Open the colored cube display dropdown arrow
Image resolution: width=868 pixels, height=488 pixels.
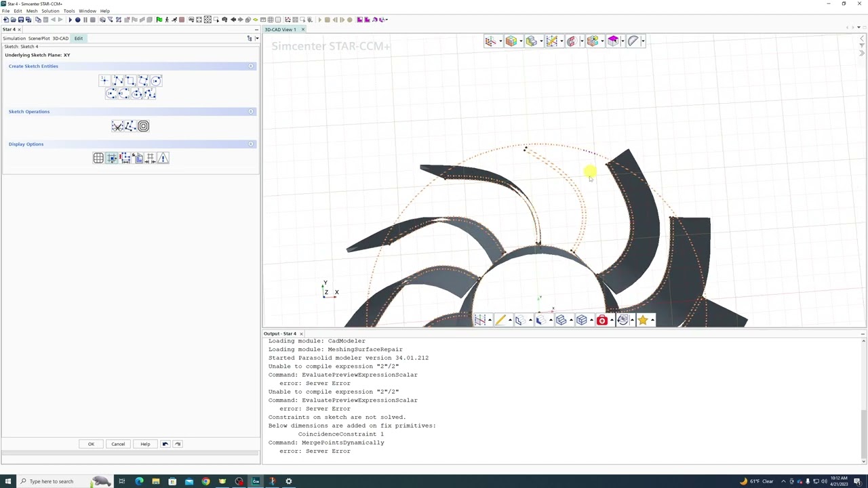click(x=521, y=42)
